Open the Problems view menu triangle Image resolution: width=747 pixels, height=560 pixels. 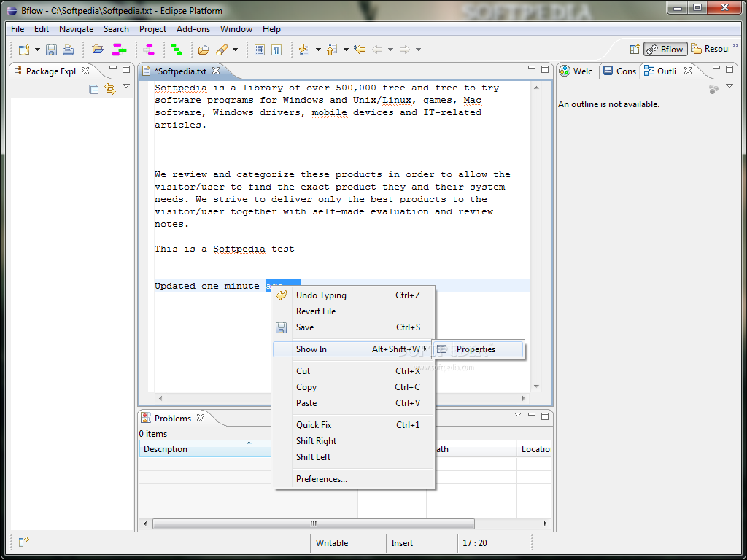click(x=518, y=415)
